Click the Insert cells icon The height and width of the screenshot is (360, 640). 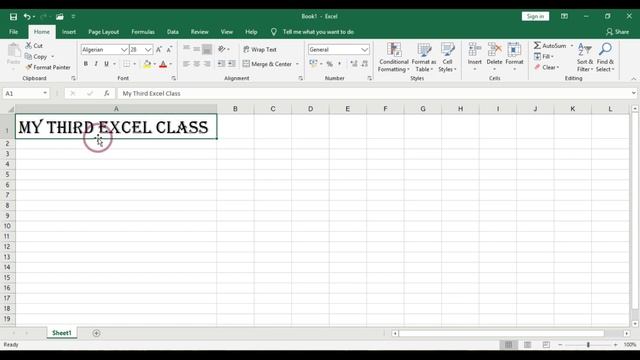[x=475, y=50]
